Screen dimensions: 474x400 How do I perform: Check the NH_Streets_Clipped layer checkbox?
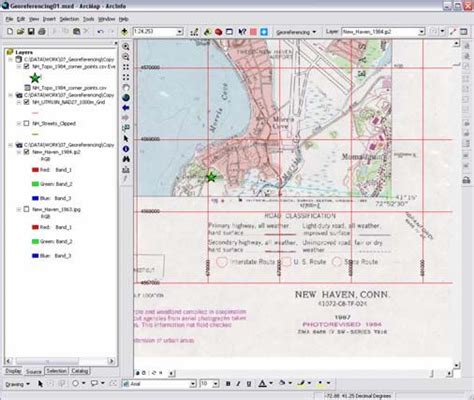pos(26,124)
